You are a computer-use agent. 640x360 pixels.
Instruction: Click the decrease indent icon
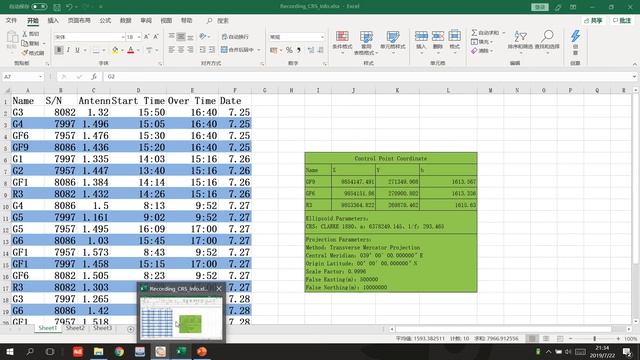[x=202, y=50]
